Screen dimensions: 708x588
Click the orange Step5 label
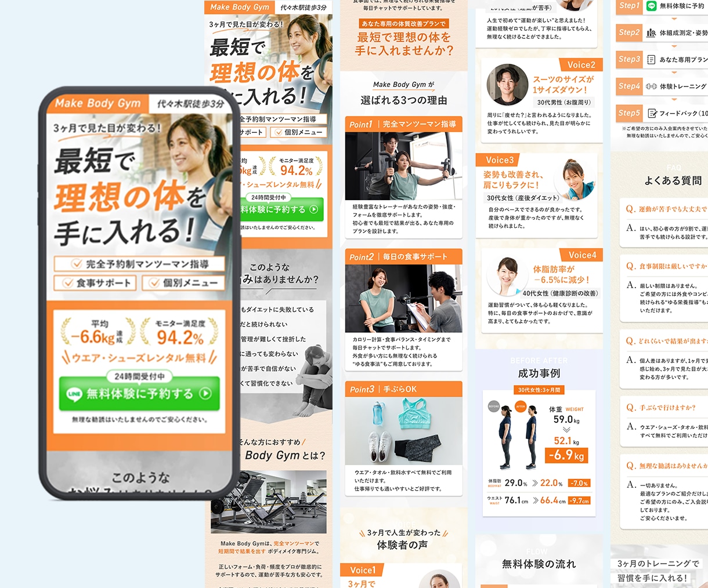(629, 113)
